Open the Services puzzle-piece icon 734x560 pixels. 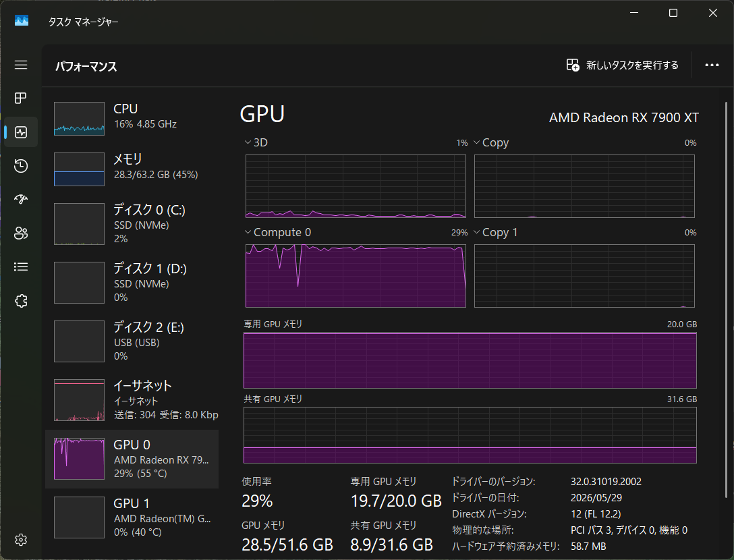(x=21, y=301)
